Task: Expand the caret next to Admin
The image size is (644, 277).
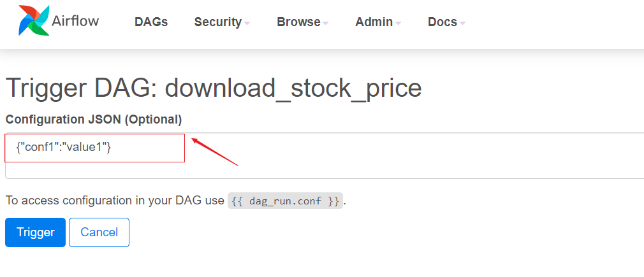Action: click(398, 23)
